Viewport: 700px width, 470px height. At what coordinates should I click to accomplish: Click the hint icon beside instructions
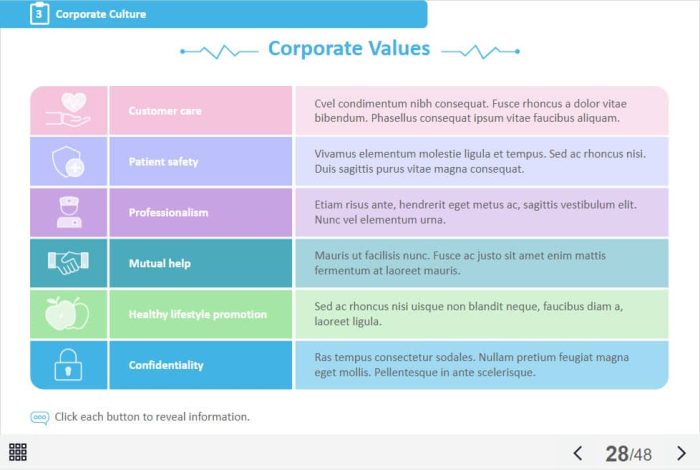click(39, 417)
